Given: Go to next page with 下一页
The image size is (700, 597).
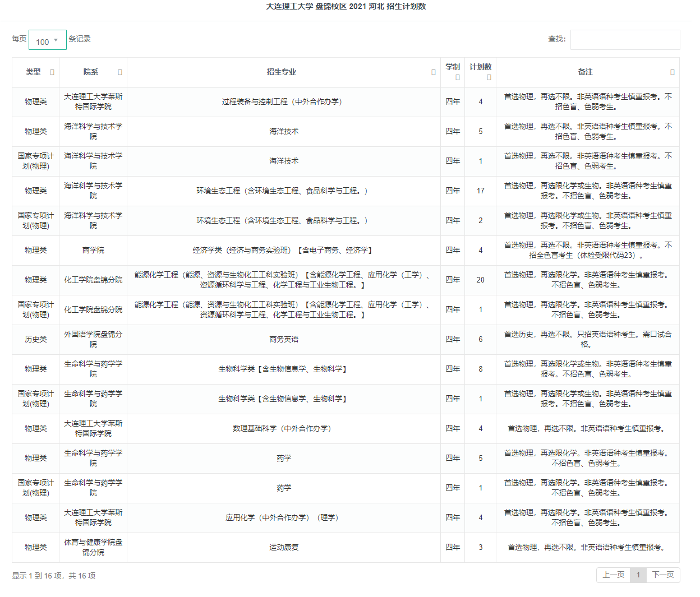Looking at the screenshot, I should [663, 575].
